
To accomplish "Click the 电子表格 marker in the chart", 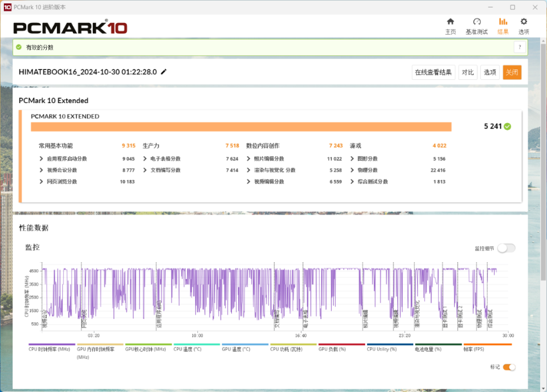I will coord(305,319).
